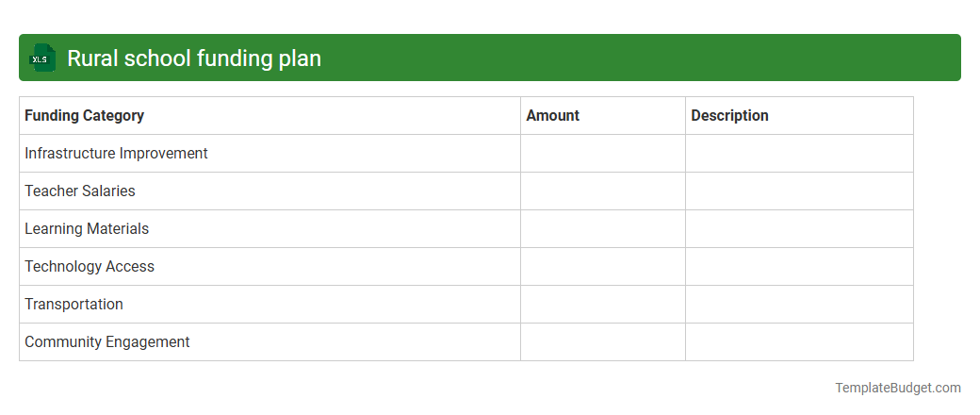
Task: Click Description cell for Teacher Salaries
Action: 799,191
